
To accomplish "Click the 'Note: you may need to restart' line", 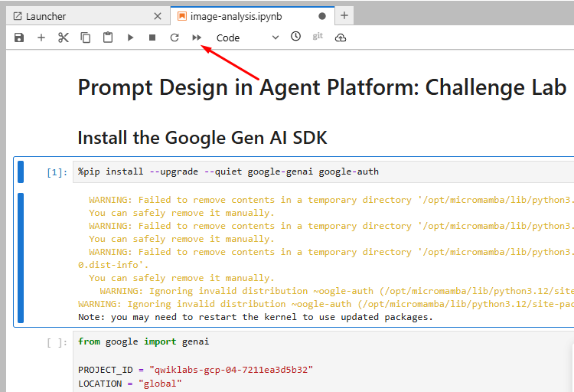I will pyautogui.click(x=256, y=317).
